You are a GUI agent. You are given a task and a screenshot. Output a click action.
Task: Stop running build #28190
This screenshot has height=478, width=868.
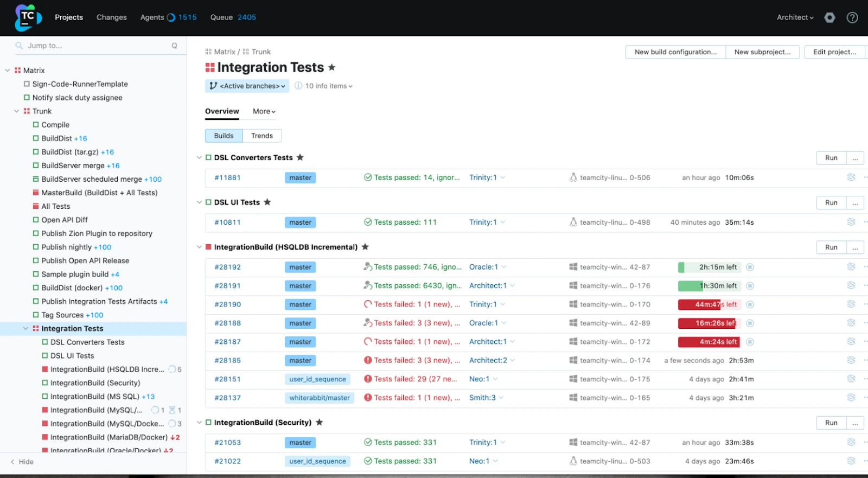[750, 304]
